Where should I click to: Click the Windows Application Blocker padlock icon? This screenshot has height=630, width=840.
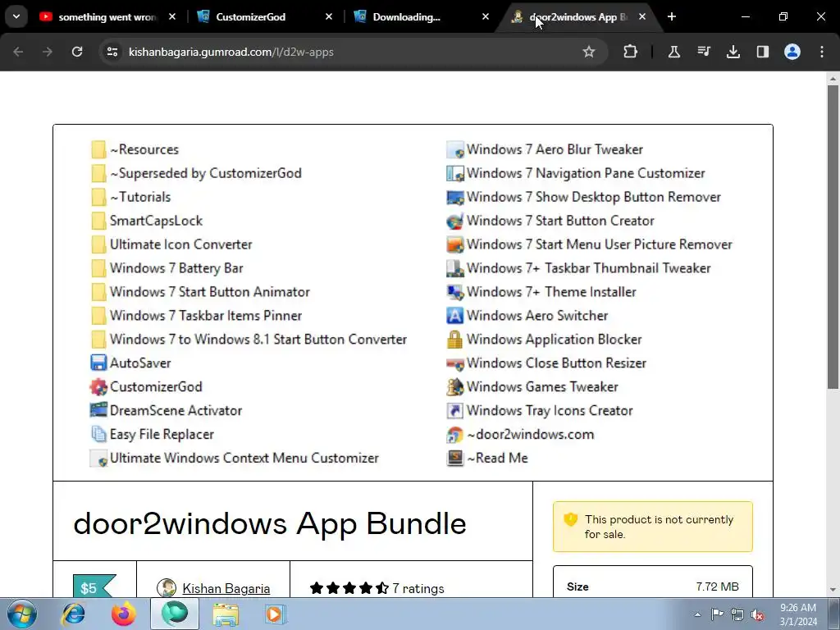tap(454, 339)
